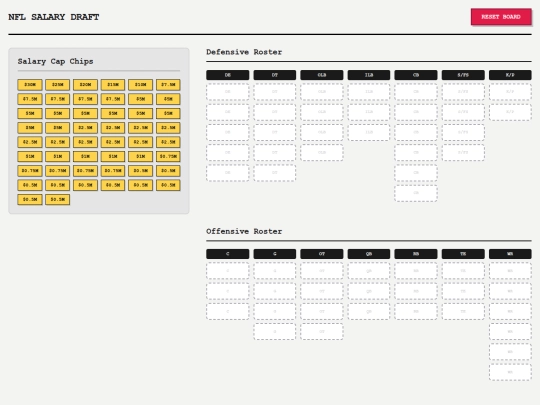This screenshot has height=405, width=540.
Task: Select the $25M salary chip
Action: tap(58, 85)
